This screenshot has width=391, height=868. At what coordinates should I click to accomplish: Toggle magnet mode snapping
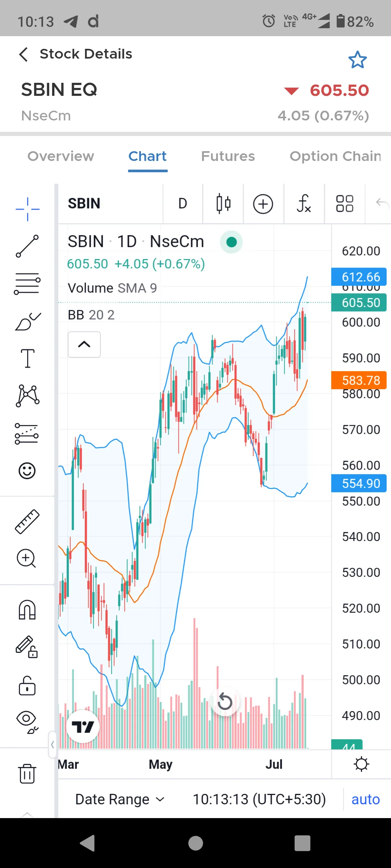[x=27, y=610]
